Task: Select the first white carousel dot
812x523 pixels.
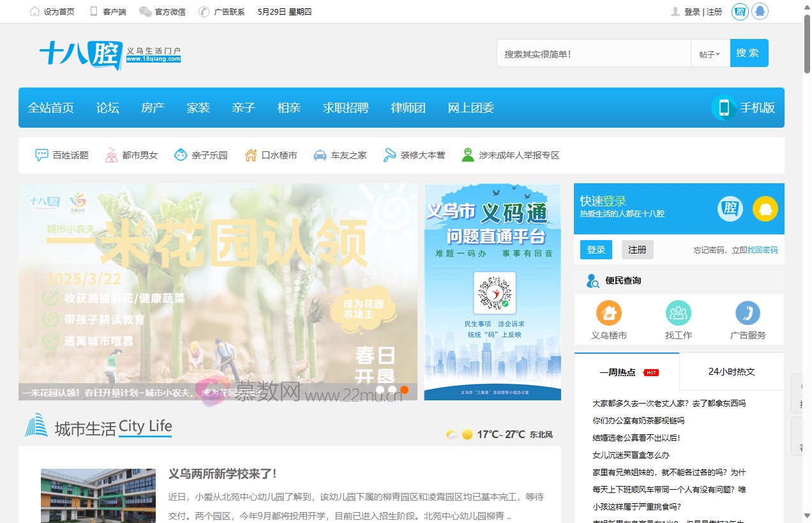Action: [380, 390]
